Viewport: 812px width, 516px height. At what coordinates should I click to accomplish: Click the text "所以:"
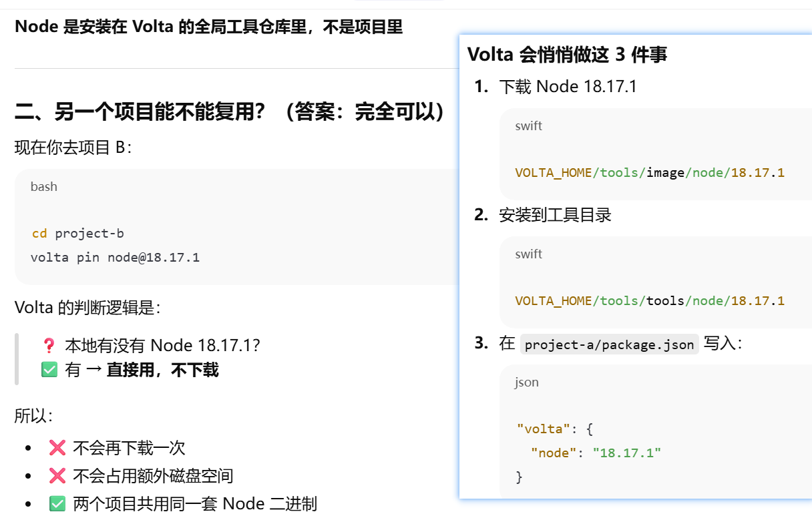pos(33,416)
